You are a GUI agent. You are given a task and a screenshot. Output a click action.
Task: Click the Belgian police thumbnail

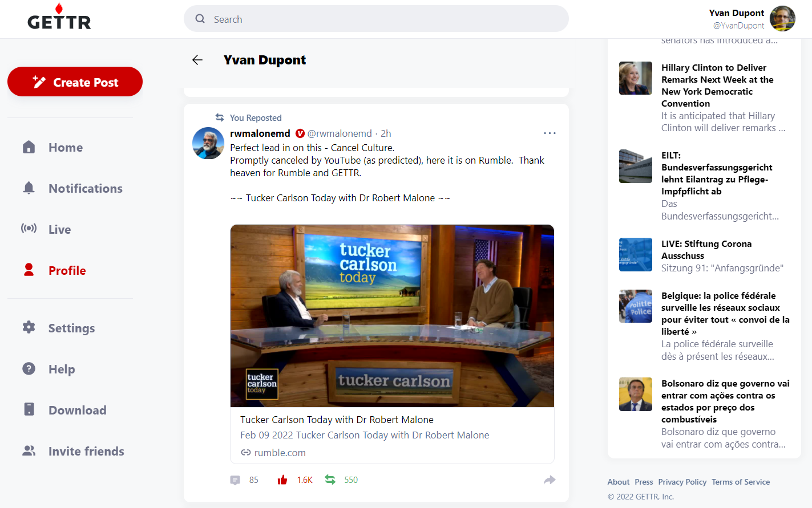(636, 306)
